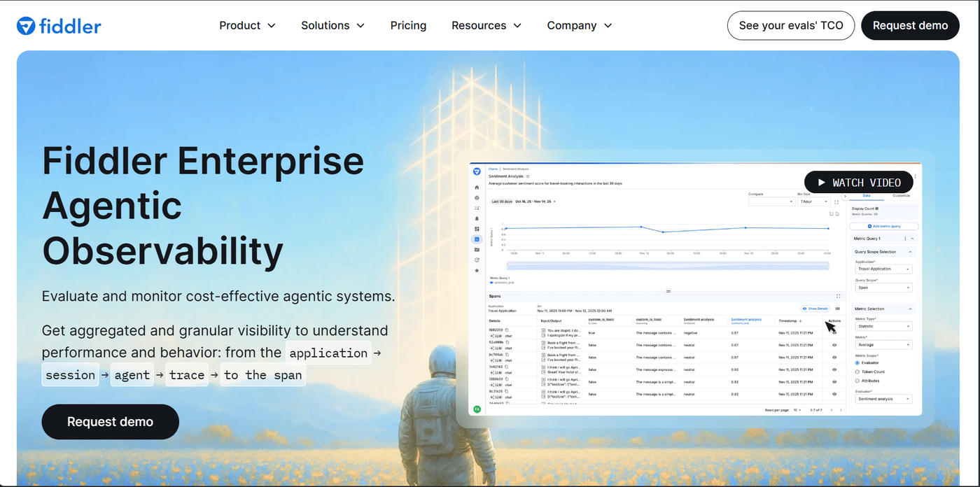
Task: Toggle the eye icon on row 1350b59
Action: click(x=834, y=381)
